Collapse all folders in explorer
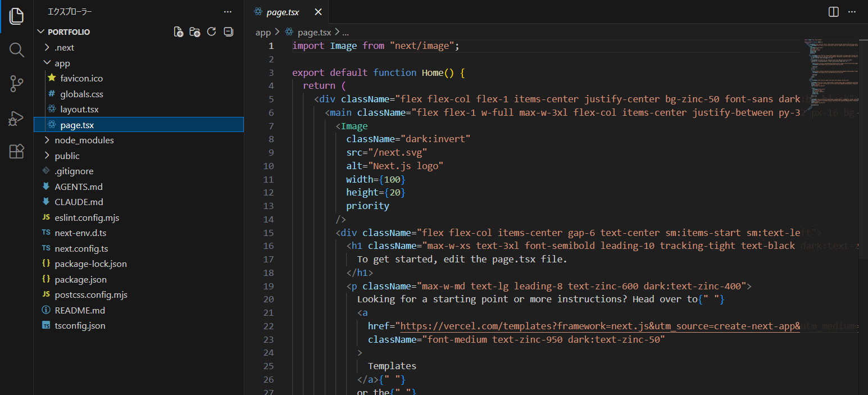This screenshot has width=868, height=395. (x=228, y=31)
